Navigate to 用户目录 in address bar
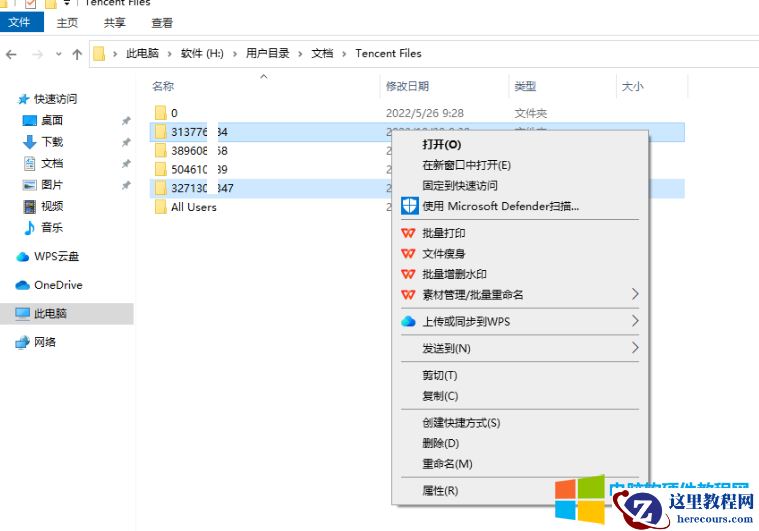Image resolution: width=759 pixels, height=531 pixels. click(267, 53)
